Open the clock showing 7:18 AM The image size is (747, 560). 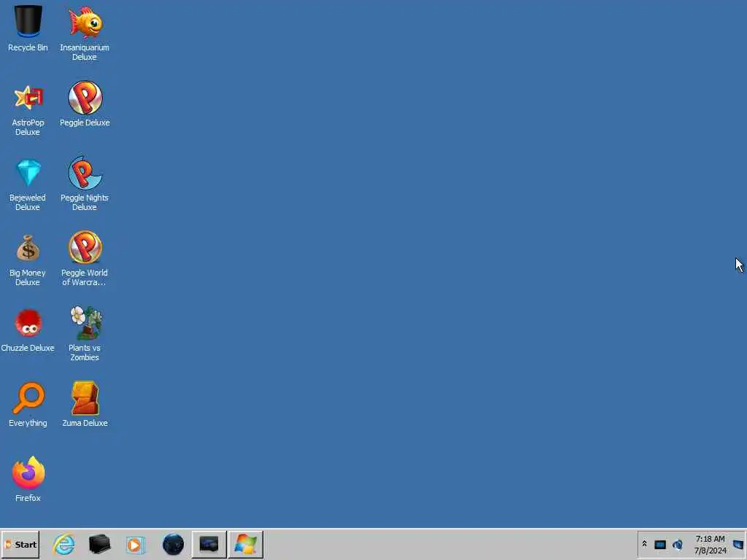click(x=710, y=545)
